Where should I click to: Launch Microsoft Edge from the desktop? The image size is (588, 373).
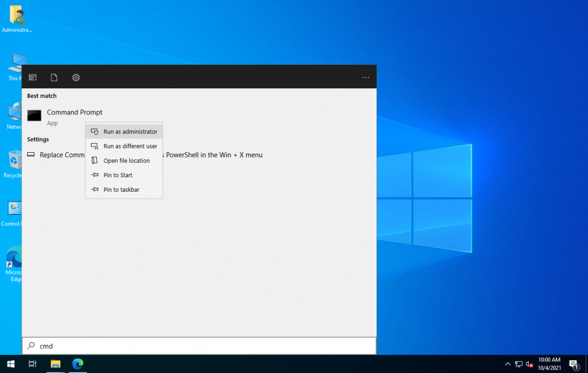click(x=14, y=258)
